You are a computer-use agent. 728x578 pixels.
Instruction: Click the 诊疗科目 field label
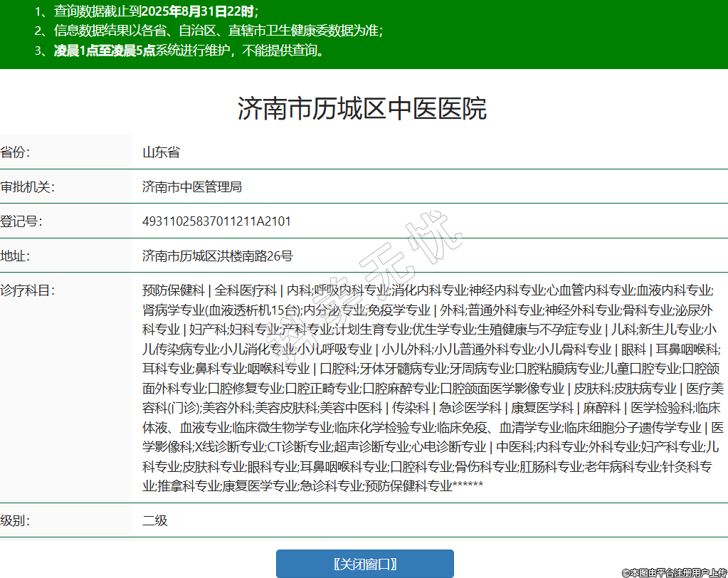[x=27, y=290]
